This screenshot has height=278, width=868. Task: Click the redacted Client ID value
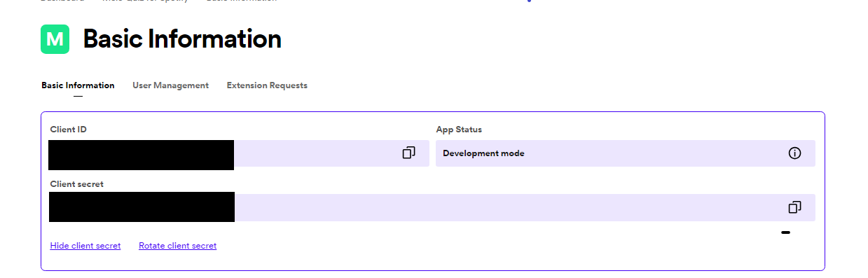[x=141, y=155]
